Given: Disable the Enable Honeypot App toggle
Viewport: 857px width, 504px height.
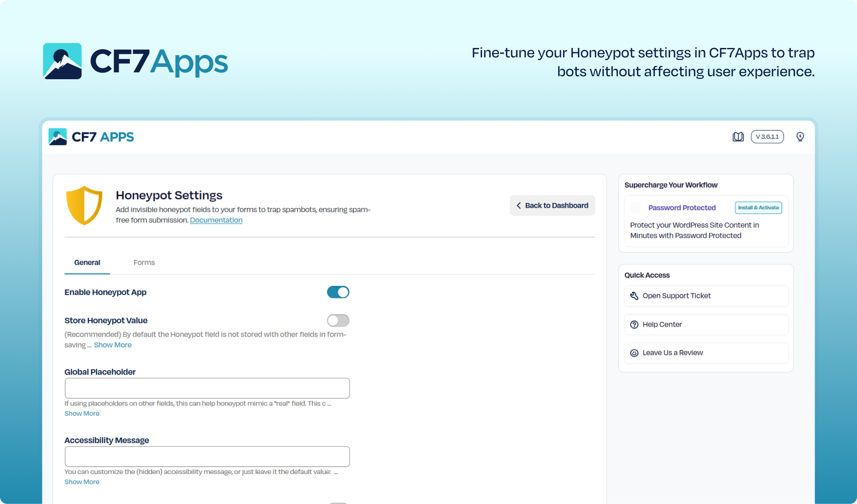Looking at the screenshot, I should (x=338, y=292).
